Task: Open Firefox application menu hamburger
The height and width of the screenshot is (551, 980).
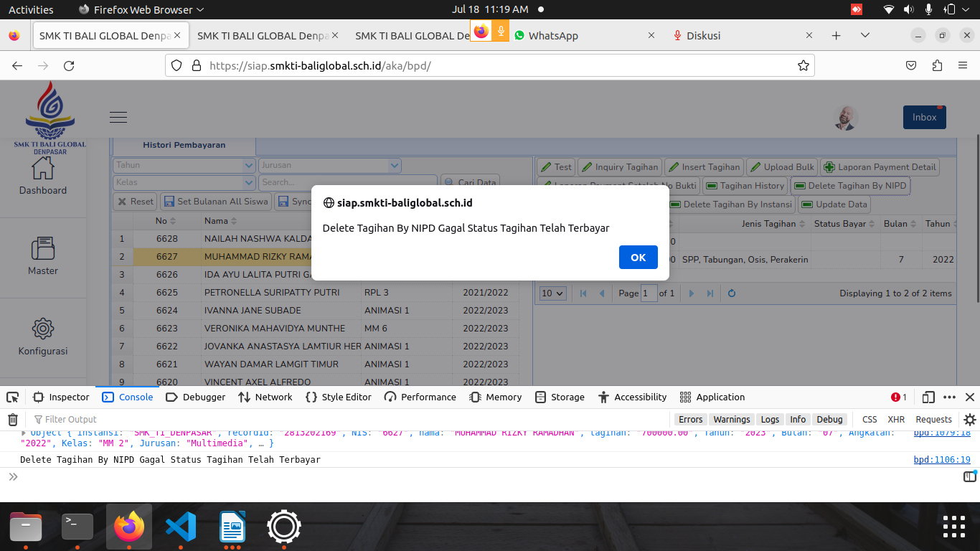Action: pos(963,66)
